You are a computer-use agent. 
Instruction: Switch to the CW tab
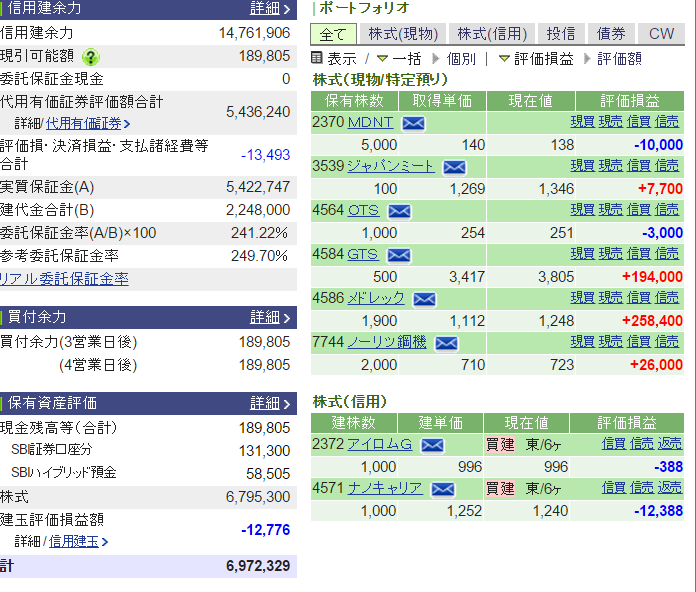(x=661, y=34)
